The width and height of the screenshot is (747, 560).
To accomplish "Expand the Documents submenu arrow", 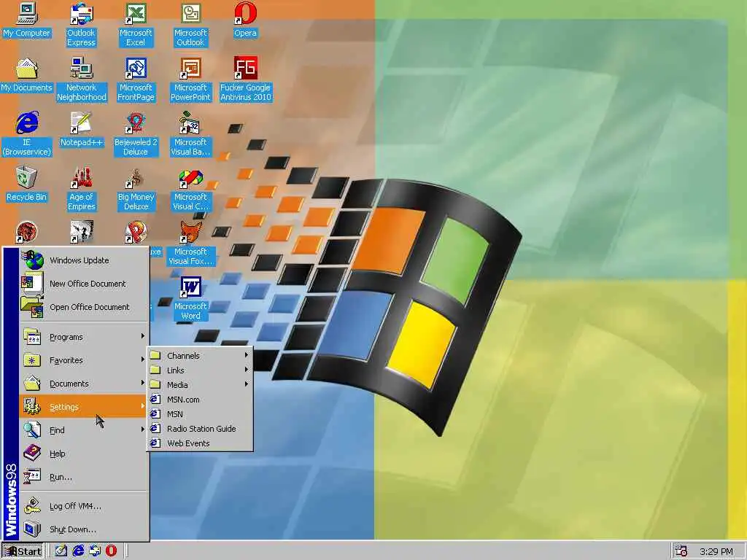I will pos(142,383).
